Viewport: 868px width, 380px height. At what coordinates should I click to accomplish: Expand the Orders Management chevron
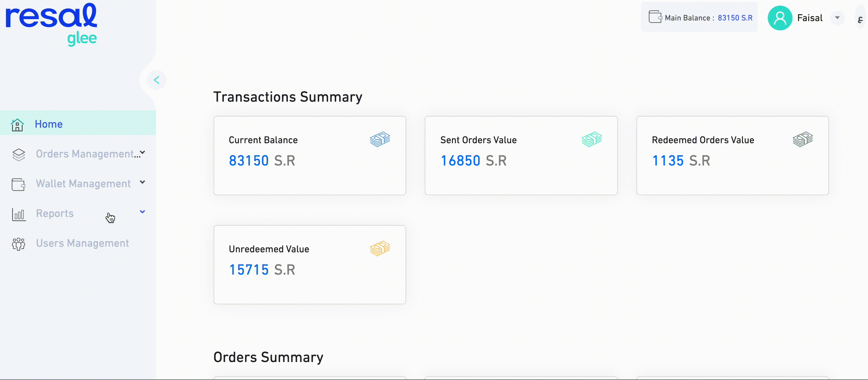click(x=142, y=152)
